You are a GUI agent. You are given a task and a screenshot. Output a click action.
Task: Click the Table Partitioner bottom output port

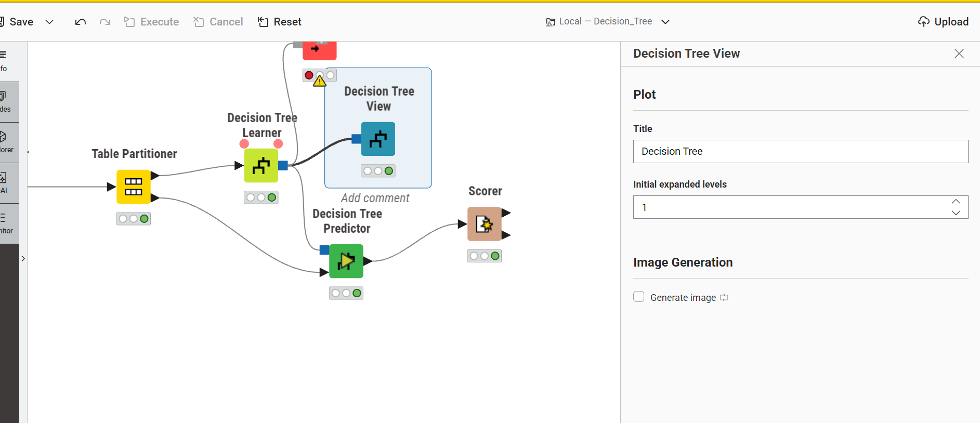click(155, 197)
